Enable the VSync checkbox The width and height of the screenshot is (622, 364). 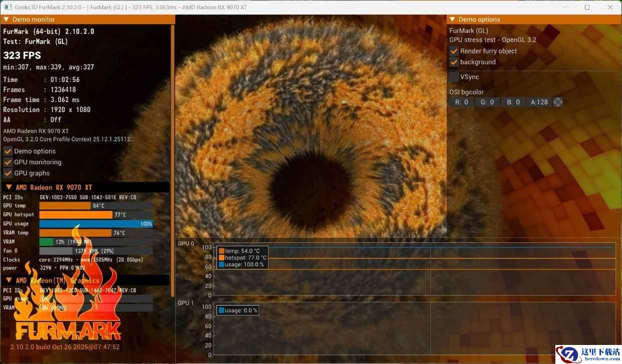(x=454, y=77)
